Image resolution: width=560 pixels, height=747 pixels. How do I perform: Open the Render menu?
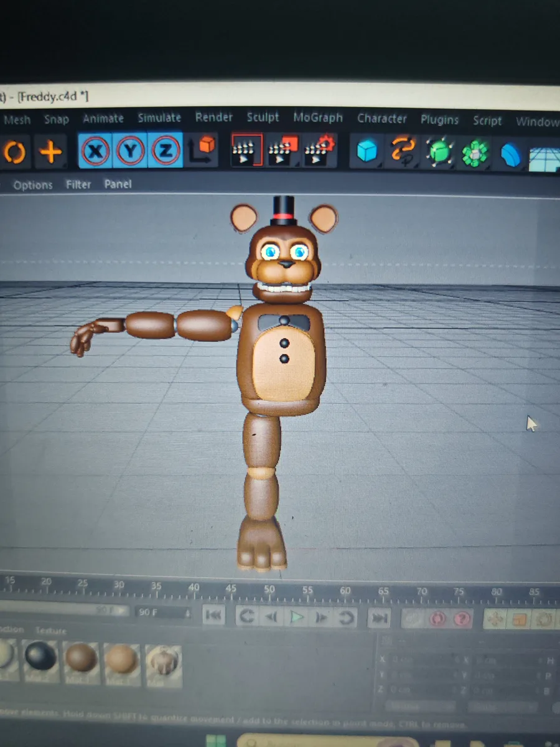[x=213, y=117]
